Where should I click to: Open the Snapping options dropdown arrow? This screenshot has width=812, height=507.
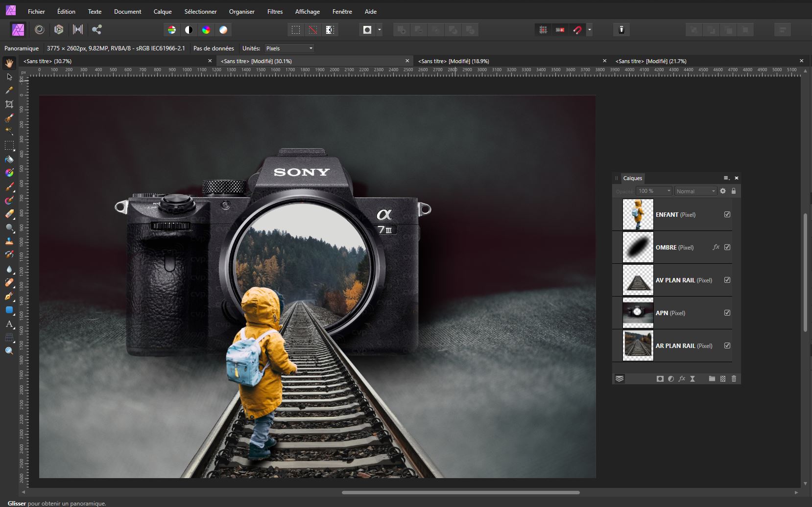pos(590,30)
